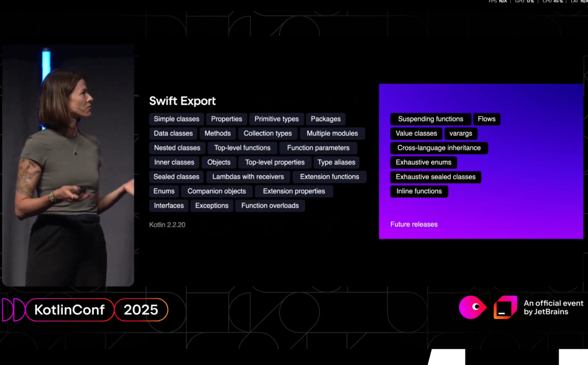
Task: Click the Future releases label
Action: 414,224
